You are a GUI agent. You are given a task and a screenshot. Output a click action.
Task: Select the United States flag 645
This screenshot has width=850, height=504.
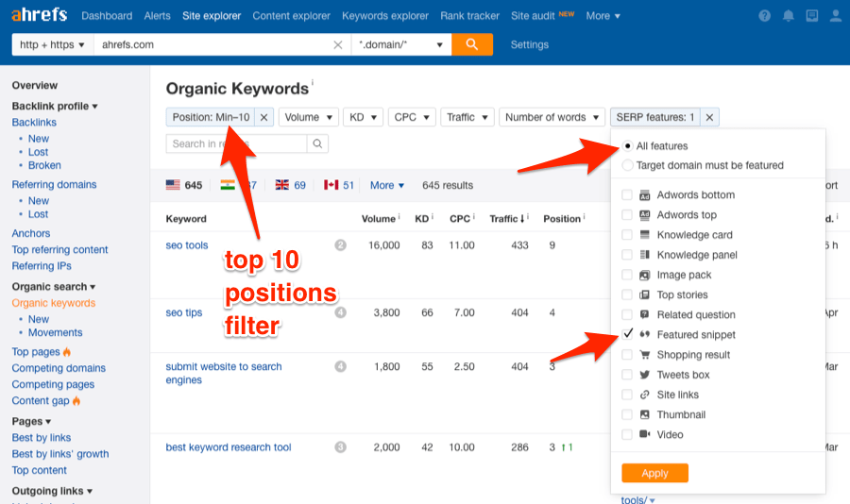tap(184, 185)
